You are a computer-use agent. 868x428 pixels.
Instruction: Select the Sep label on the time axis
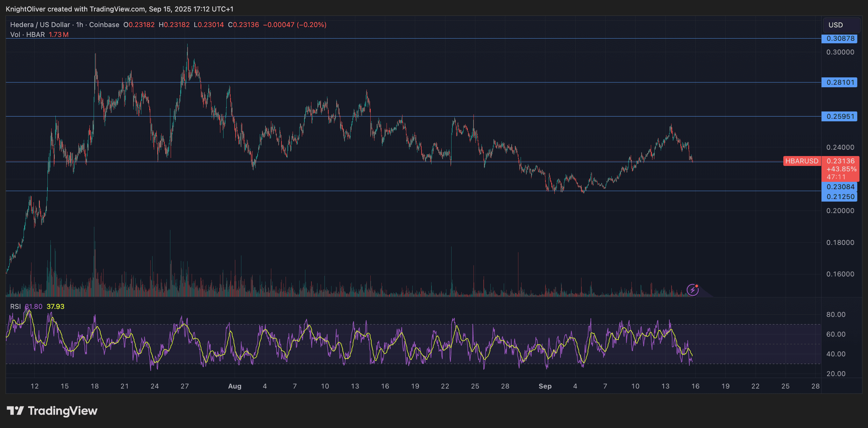pos(545,387)
